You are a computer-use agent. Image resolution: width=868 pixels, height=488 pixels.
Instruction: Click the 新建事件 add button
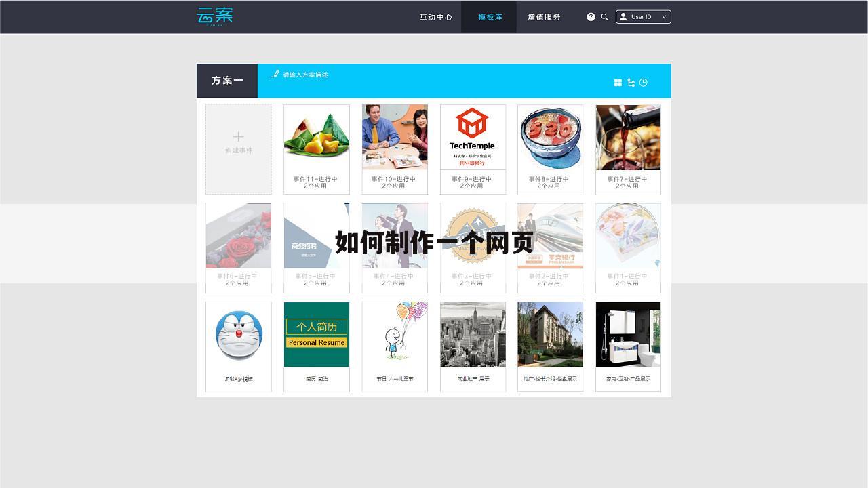[x=239, y=142]
